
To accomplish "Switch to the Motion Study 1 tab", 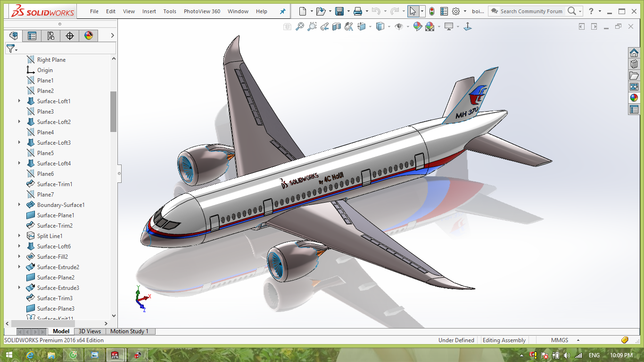I will click(129, 331).
